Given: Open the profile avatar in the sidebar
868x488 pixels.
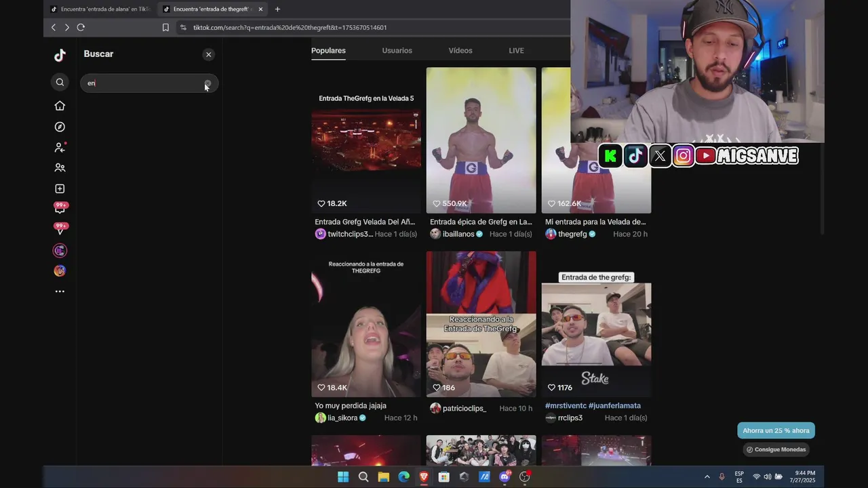Looking at the screenshot, I should click(60, 271).
